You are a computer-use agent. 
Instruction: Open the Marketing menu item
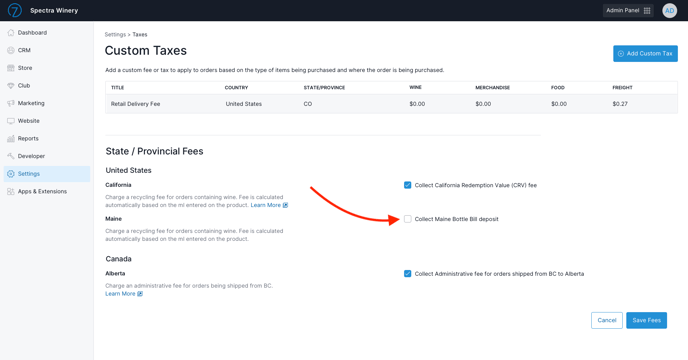click(x=47, y=103)
